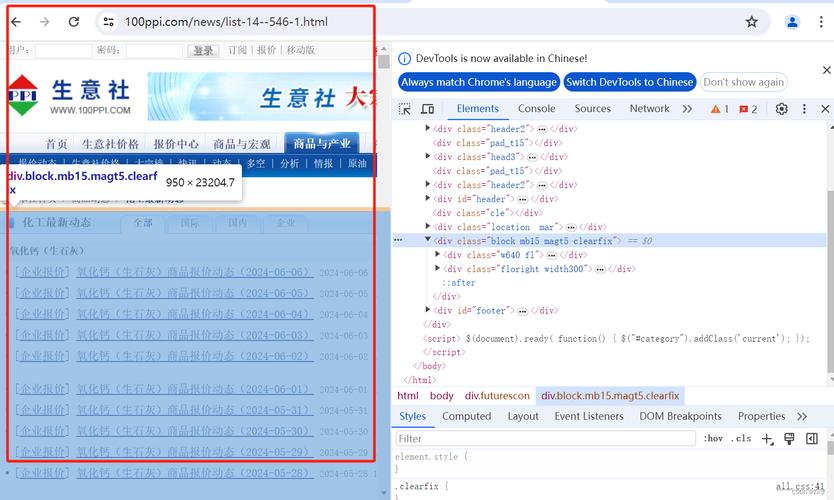The width and height of the screenshot is (834, 500).
Task: Expand the first div class header2 node
Action: 427,128
